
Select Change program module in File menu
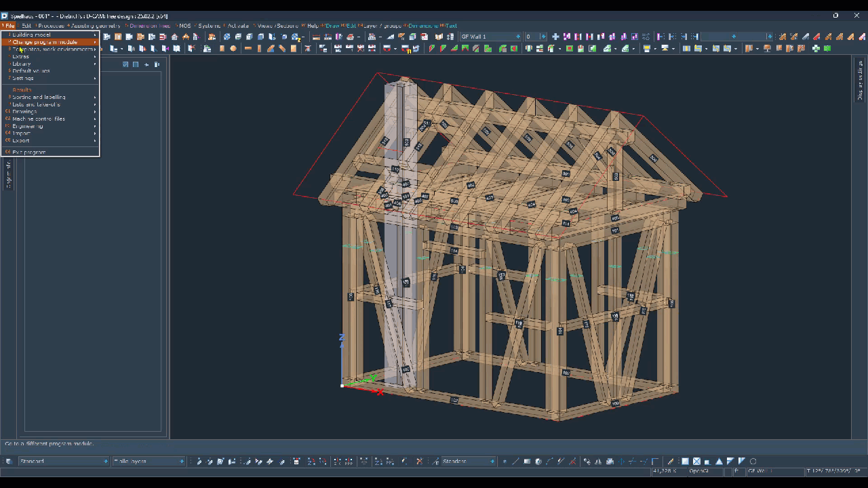(x=45, y=42)
